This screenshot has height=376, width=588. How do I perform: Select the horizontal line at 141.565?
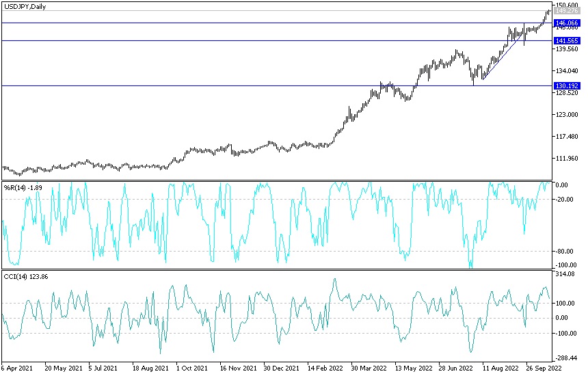click(x=277, y=40)
